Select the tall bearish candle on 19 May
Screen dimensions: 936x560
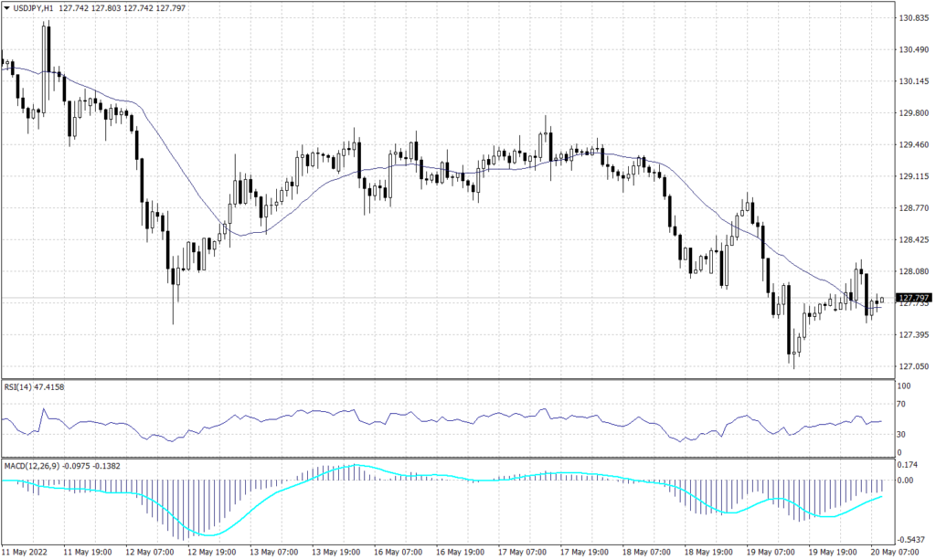(x=790, y=320)
